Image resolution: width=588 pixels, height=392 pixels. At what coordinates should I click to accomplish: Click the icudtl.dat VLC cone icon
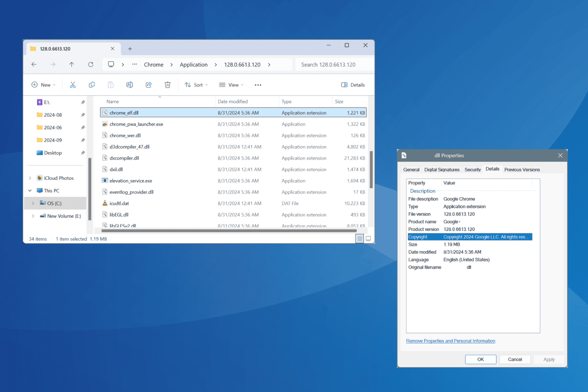tap(105, 203)
